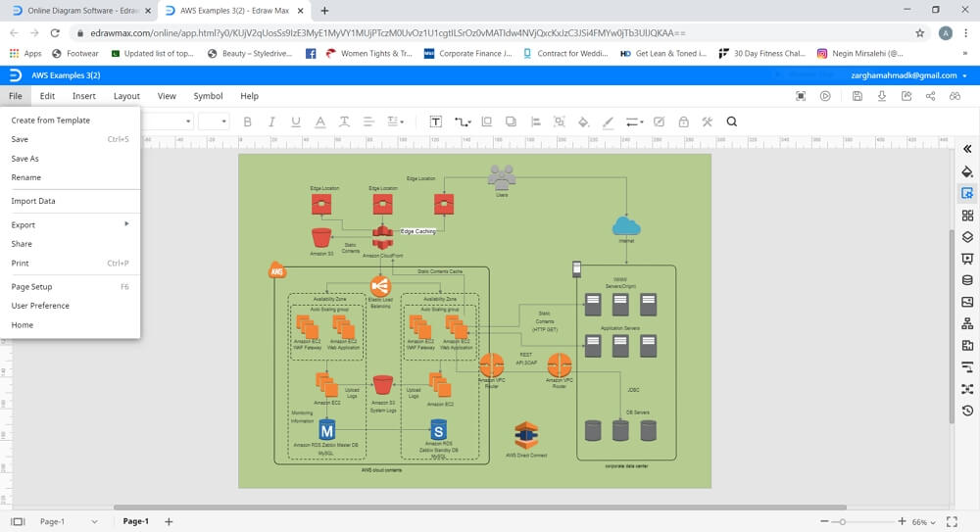
Task: Click the zoom in plus button
Action: [902, 521]
